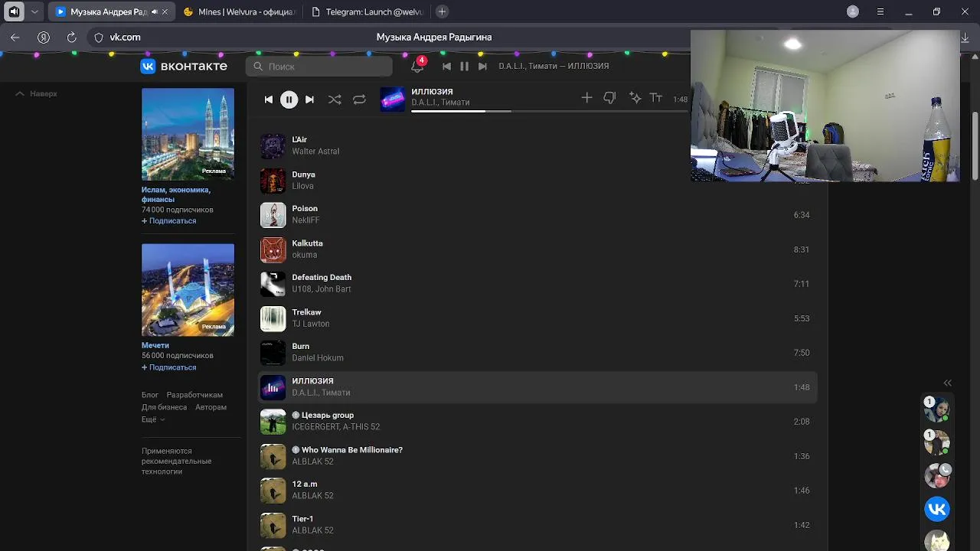980x551 pixels.
Task: Open the Авторам footer link
Action: point(211,407)
